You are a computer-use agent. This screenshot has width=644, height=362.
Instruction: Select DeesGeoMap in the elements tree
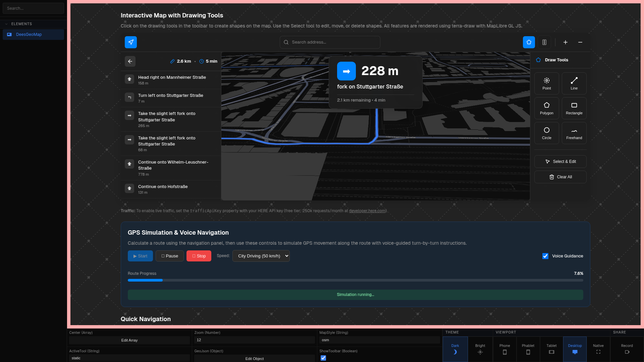[29, 35]
